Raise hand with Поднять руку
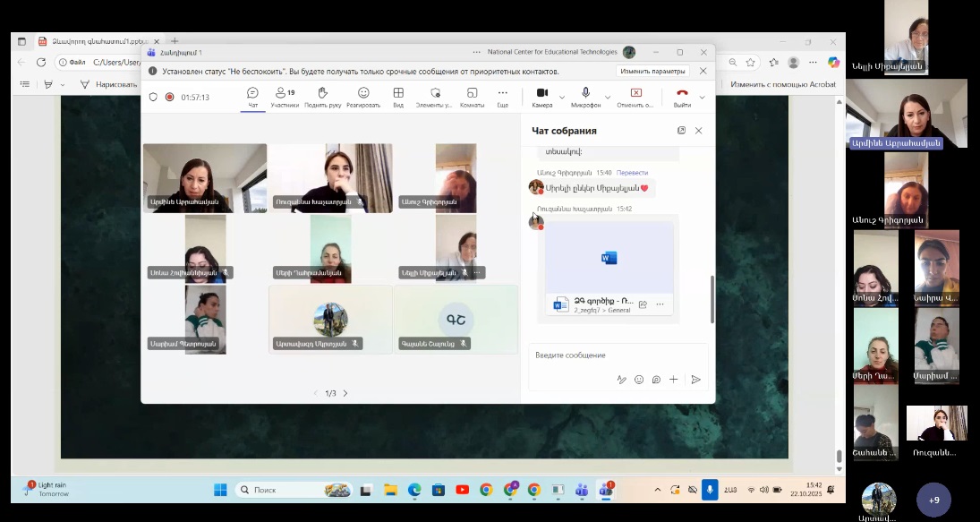980x522 pixels. 322,97
